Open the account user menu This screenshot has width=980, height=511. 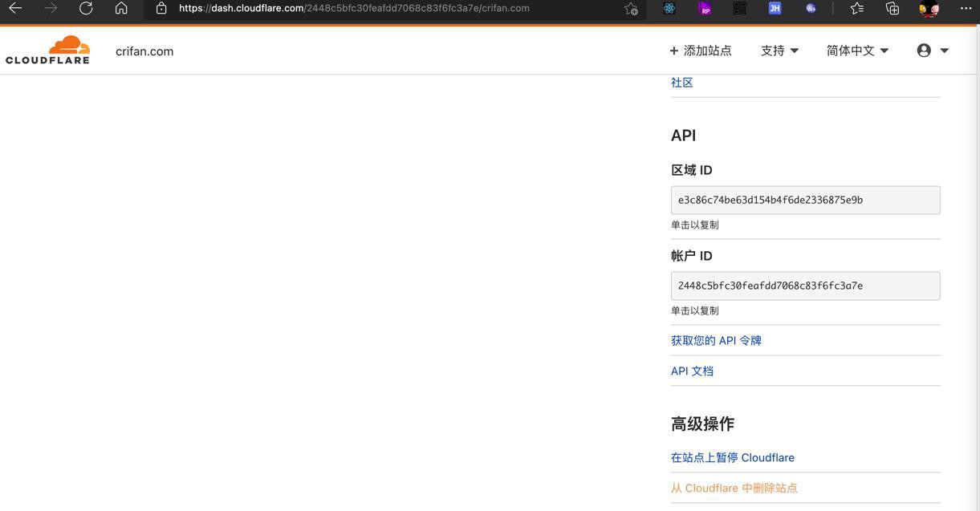pos(933,51)
